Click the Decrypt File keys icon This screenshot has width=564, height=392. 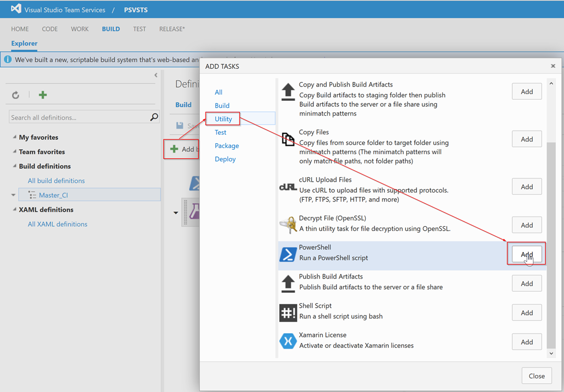(288, 225)
